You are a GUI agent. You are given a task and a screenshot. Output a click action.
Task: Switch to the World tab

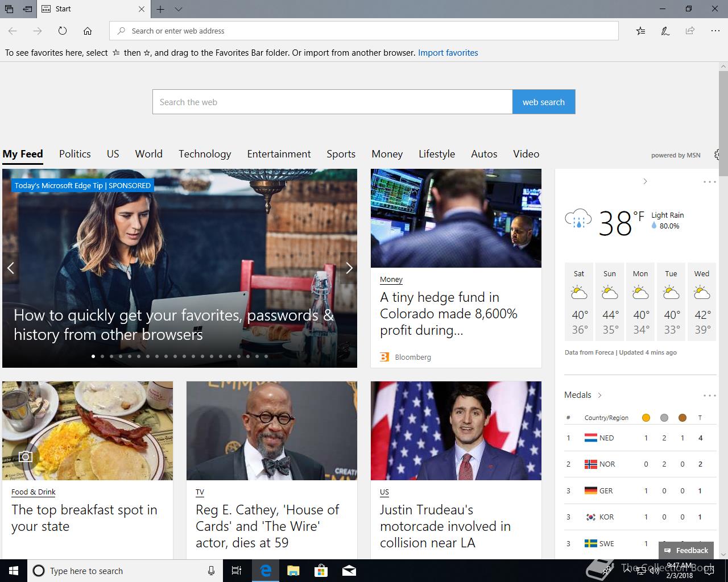pos(149,154)
